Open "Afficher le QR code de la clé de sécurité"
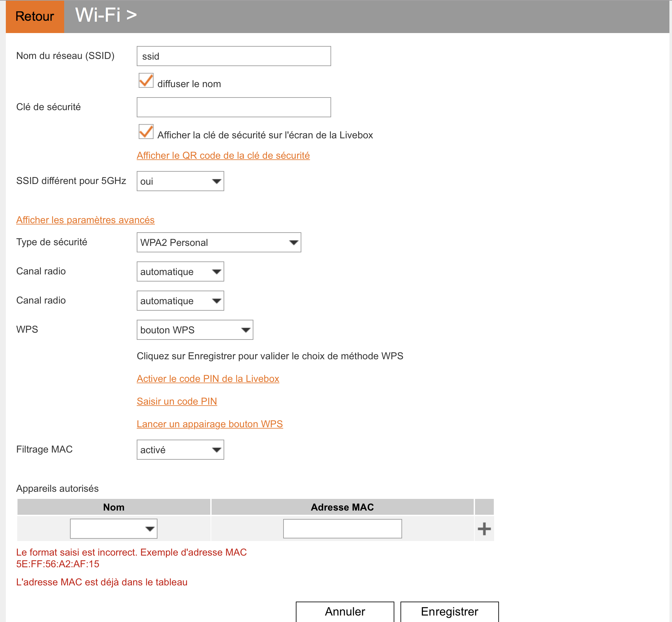The width and height of the screenshot is (672, 622). (x=223, y=155)
